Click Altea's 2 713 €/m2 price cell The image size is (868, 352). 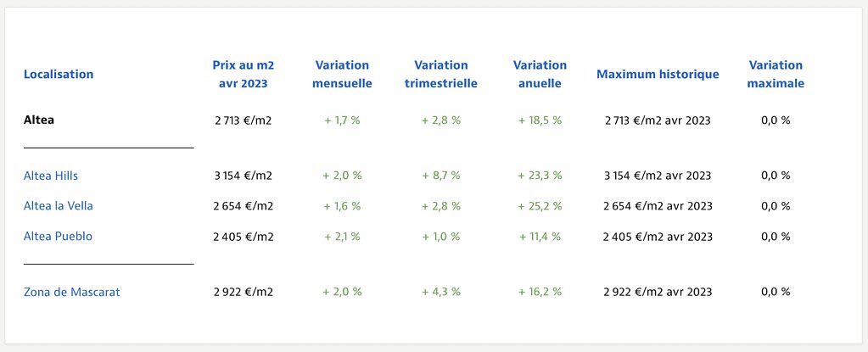pyautogui.click(x=243, y=120)
